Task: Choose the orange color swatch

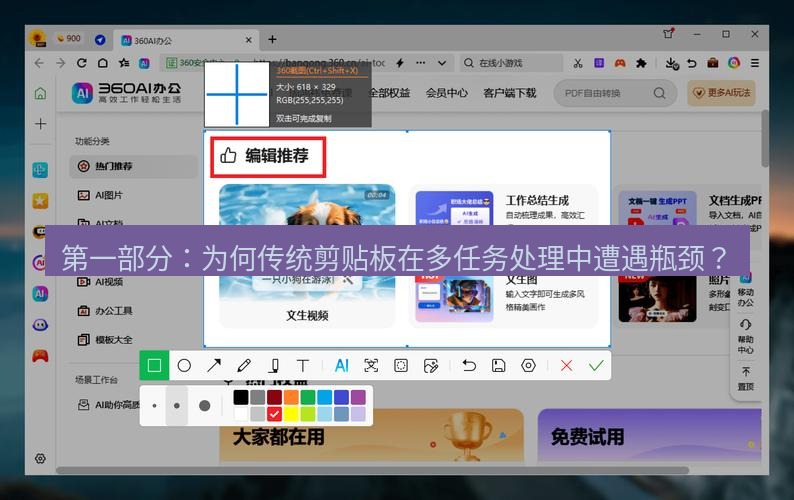Action: coord(291,397)
